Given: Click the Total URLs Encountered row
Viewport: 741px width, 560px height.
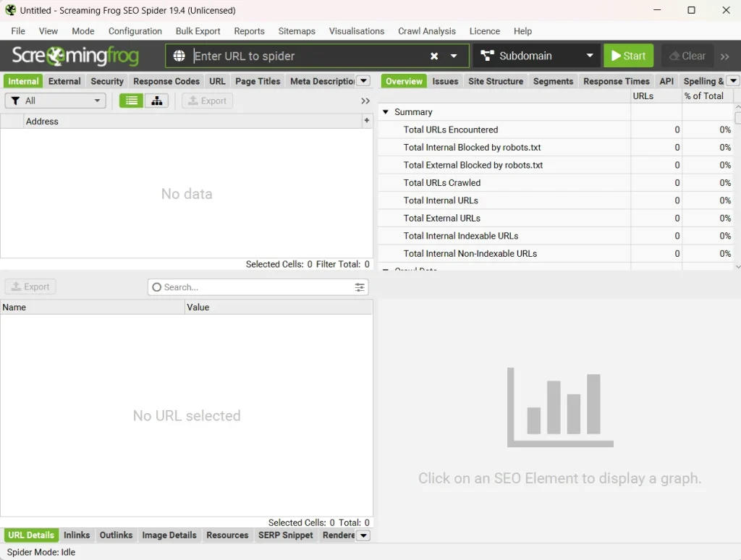Looking at the screenshot, I should click(556, 130).
